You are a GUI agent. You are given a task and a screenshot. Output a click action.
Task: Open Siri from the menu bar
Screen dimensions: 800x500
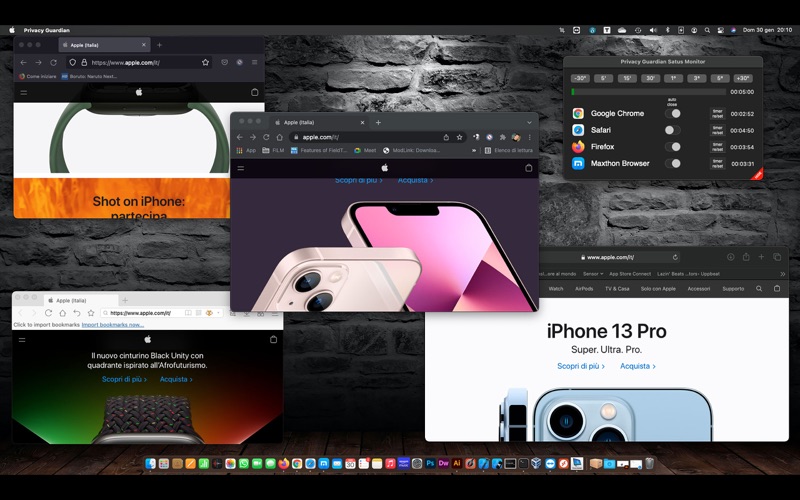click(733, 30)
